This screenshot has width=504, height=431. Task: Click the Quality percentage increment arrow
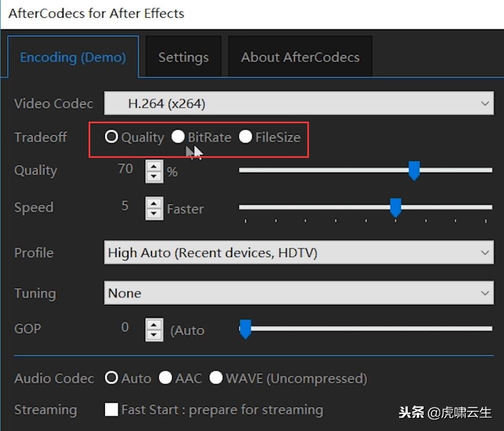[153, 165]
